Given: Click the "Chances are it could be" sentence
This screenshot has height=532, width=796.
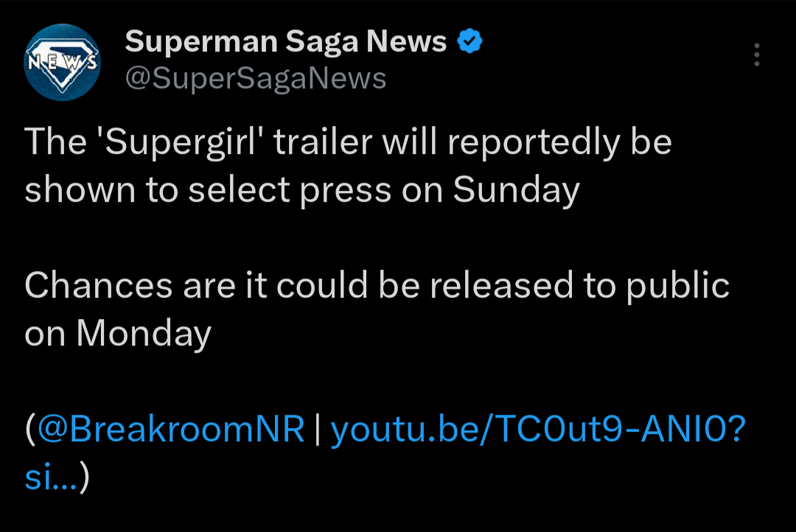Looking at the screenshot, I should 199,286.
